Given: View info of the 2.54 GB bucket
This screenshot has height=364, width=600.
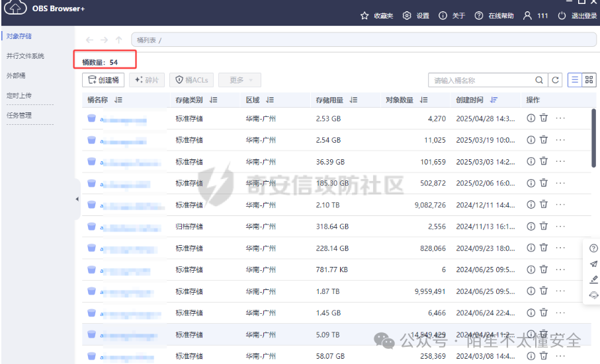Looking at the screenshot, I should pyautogui.click(x=531, y=140).
